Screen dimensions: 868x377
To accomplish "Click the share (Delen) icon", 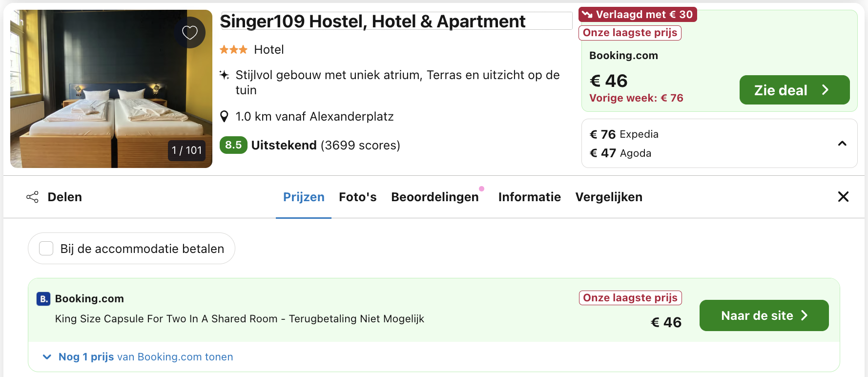I will click(x=32, y=197).
